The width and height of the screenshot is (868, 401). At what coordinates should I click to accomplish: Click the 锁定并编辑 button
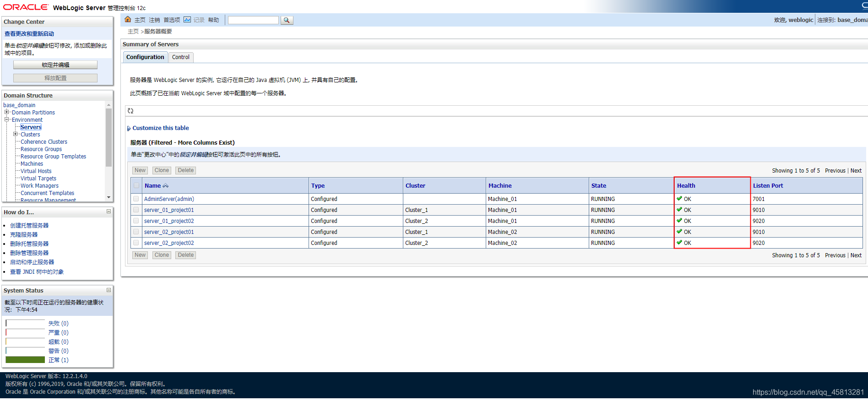(x=55, y=65)
